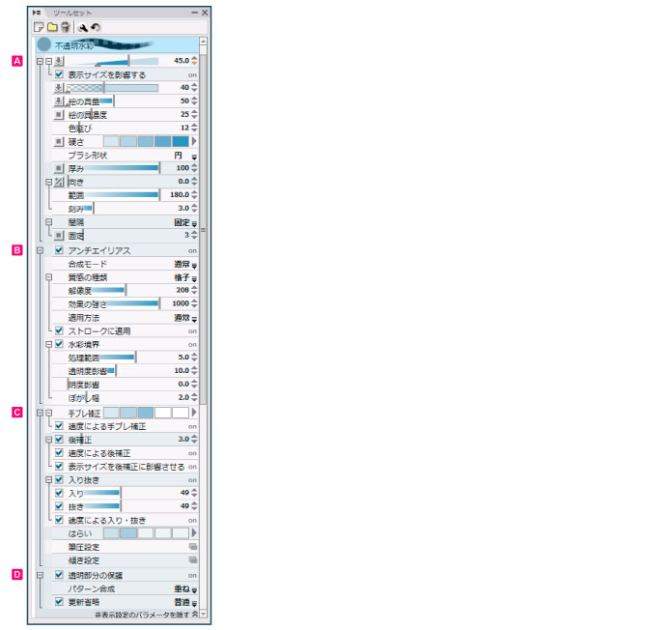
Task: Toggle the アンチエイリアス checkbox
Action: [x=59, y=250]
